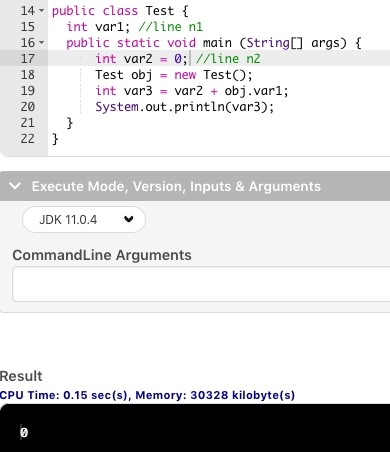Click the Result heading
390x452 pixels.
click(x=21, y=376)
